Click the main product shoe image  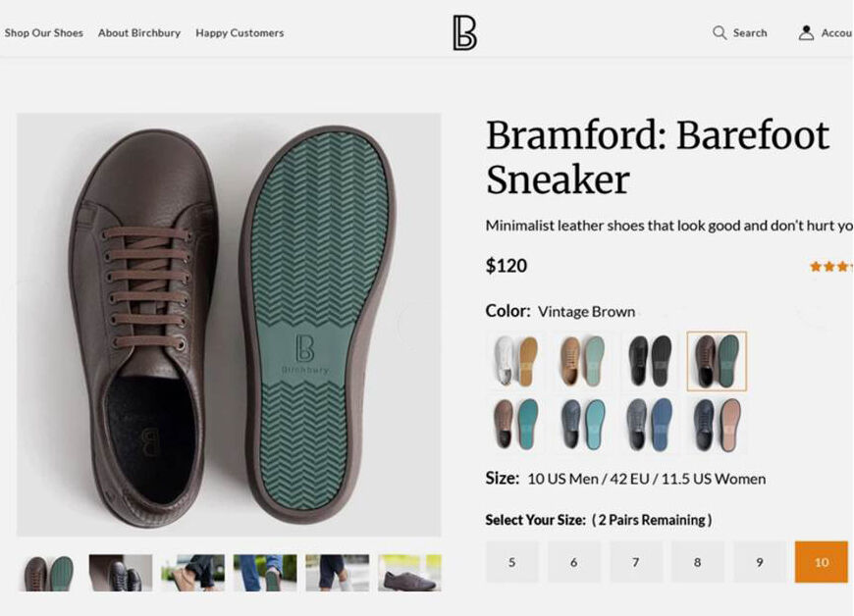click(x=229, y=324)
